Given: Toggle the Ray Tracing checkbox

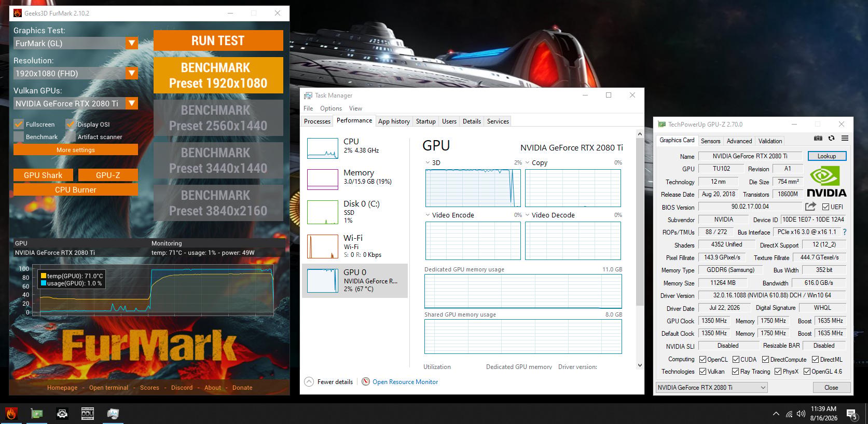Looking at the screenshot, I should tap(735, 371).
